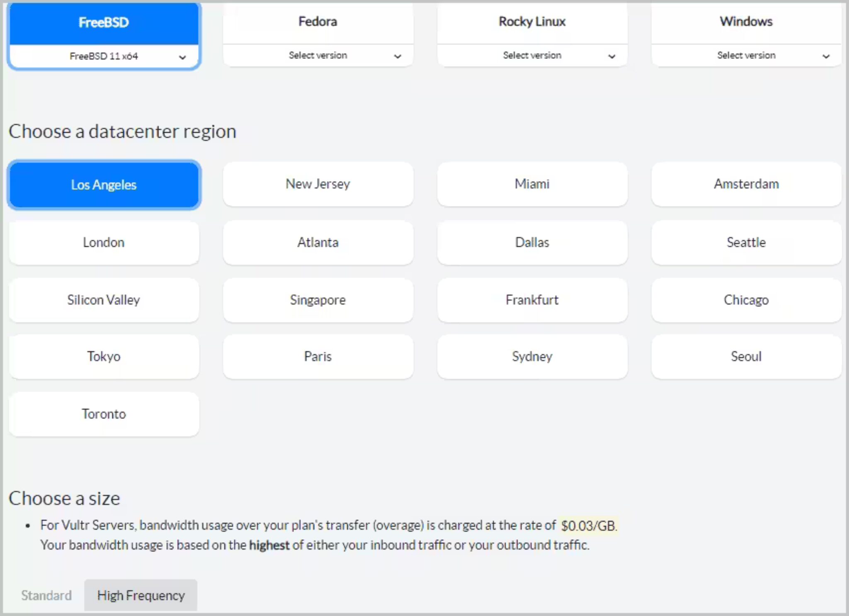Switch to the High Frequency tab

pyautogui.click(x=141, y=596)
